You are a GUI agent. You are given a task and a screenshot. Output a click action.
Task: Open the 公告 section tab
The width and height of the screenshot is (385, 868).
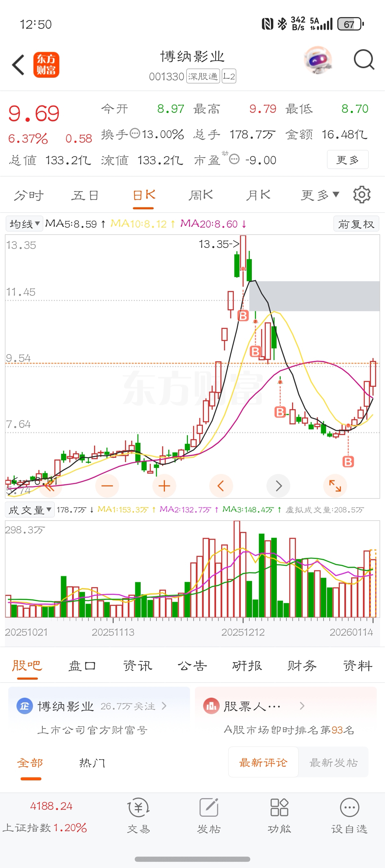point(192,665)
